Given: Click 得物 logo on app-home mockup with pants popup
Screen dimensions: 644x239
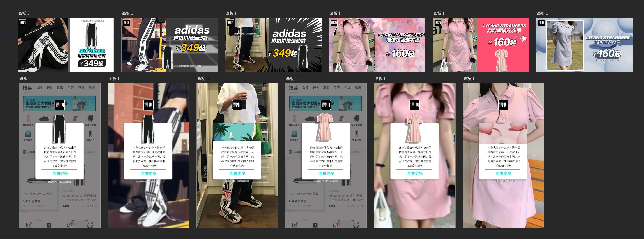Looking at the screenshot, I should [60, 105].
